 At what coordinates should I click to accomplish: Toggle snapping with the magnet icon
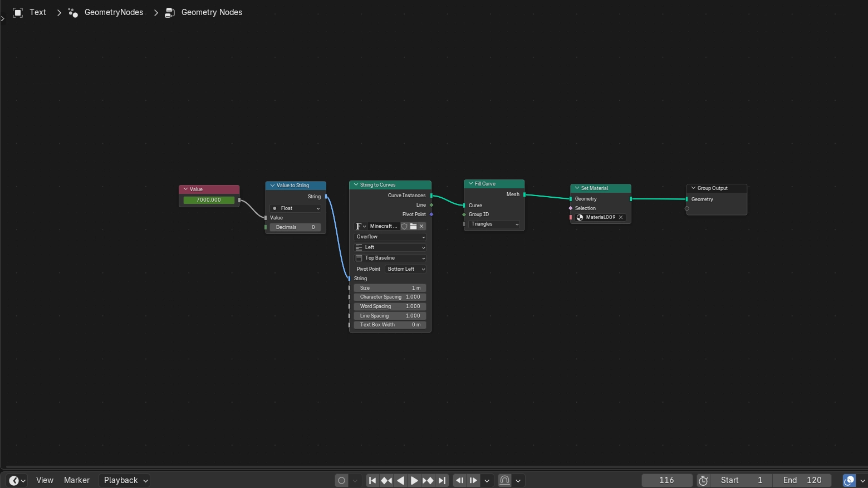pos(504,480)
